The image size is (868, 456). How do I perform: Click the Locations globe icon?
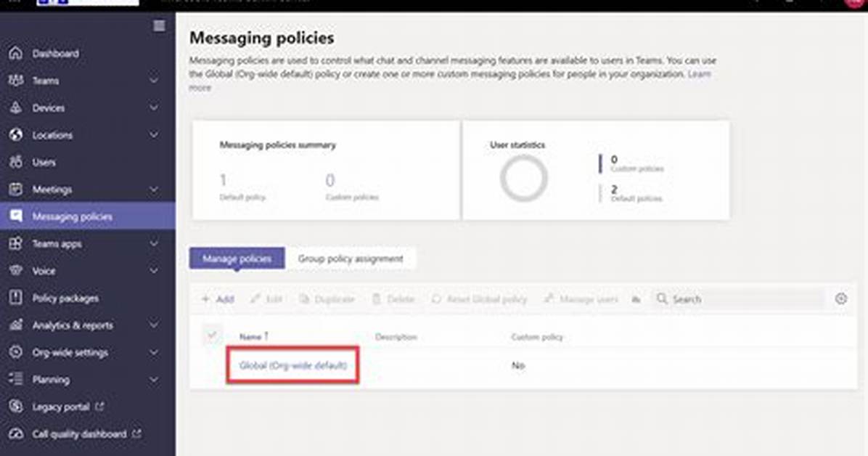(15, 134)
